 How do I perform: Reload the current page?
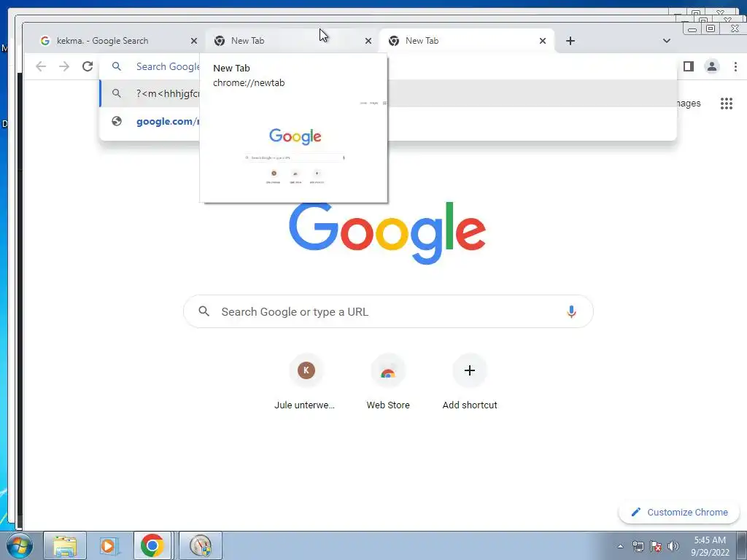click(88, 66)
